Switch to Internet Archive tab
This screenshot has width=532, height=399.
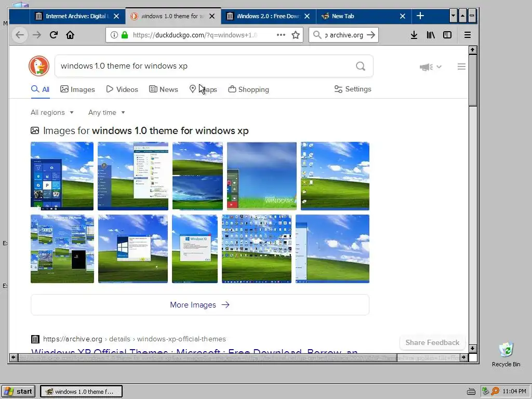77,16
